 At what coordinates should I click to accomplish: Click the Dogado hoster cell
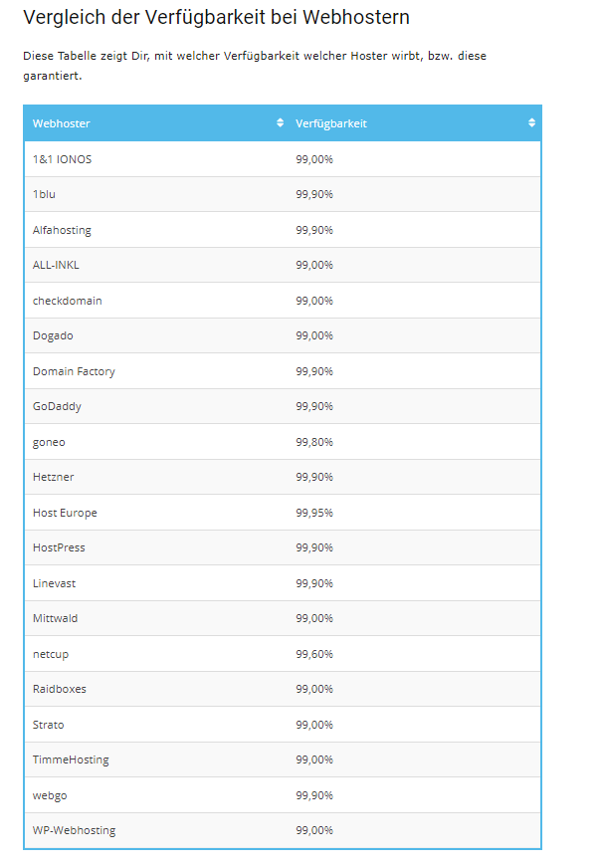tap(156, 336)
